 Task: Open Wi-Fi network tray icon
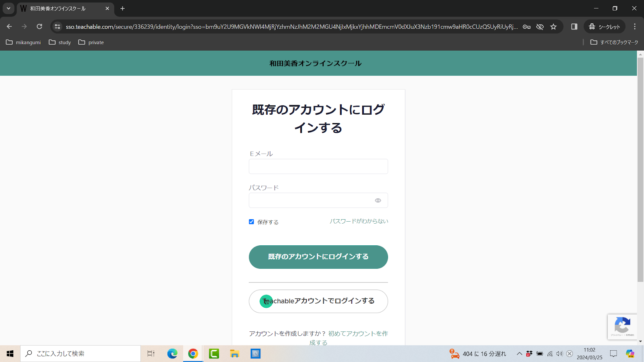[x=550, y=354]
